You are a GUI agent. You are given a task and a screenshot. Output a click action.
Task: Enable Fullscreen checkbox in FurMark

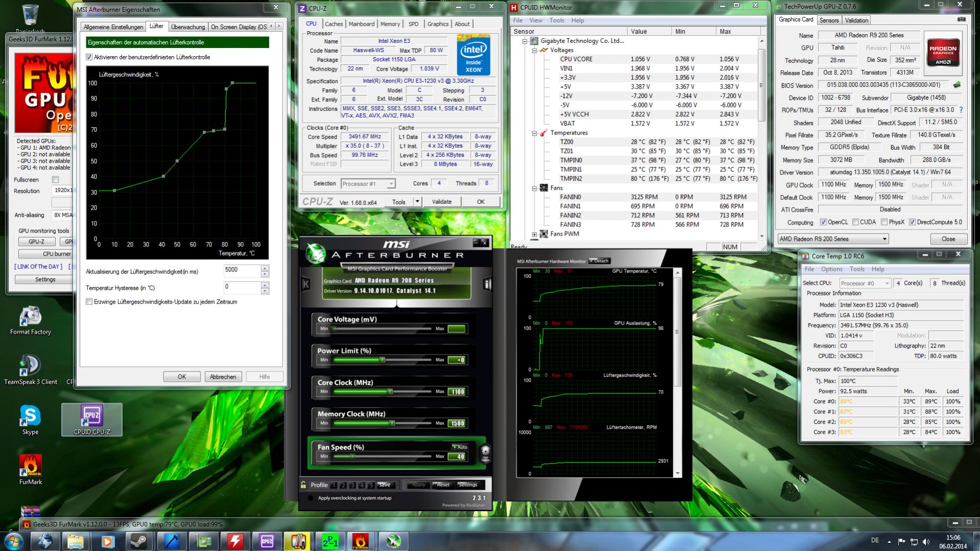[x=55, y=180]
